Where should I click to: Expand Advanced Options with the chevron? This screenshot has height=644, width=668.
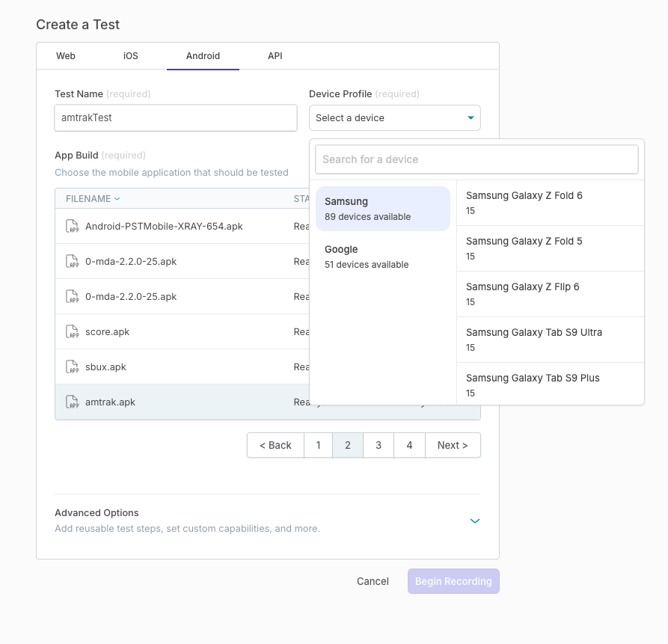474,521
